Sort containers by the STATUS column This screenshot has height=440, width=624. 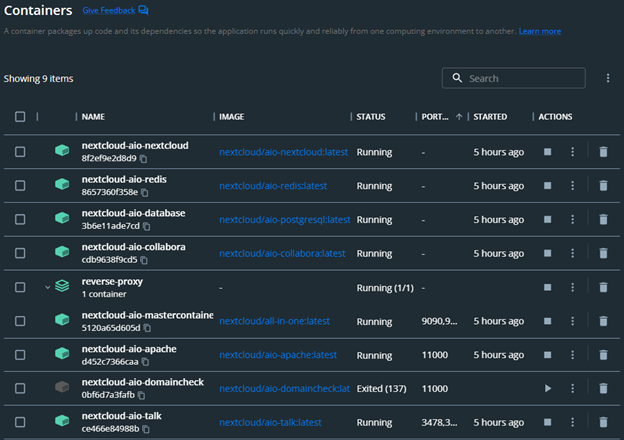(x=371, y=117)
